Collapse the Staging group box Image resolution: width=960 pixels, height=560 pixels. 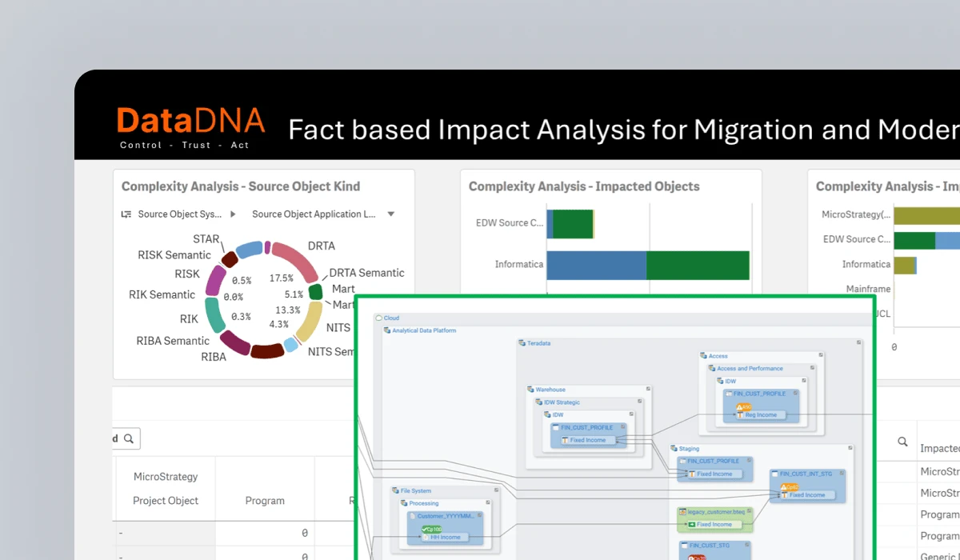[x=850, y=448]
